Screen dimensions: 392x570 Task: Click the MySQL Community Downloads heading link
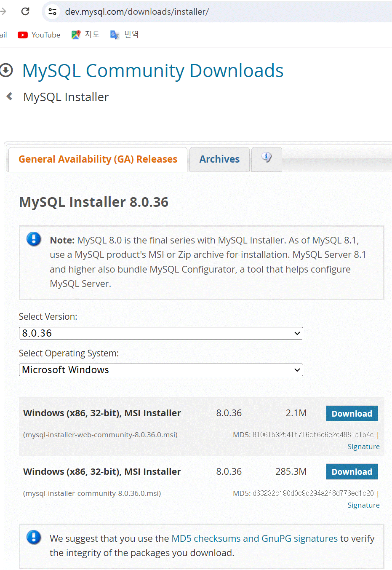click(153, 71)
